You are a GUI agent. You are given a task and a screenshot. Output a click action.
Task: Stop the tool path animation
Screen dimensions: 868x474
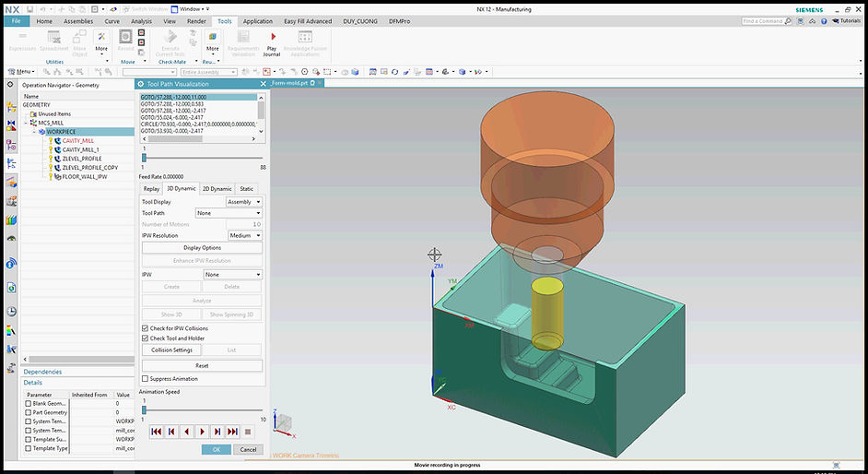click(248, 432)
